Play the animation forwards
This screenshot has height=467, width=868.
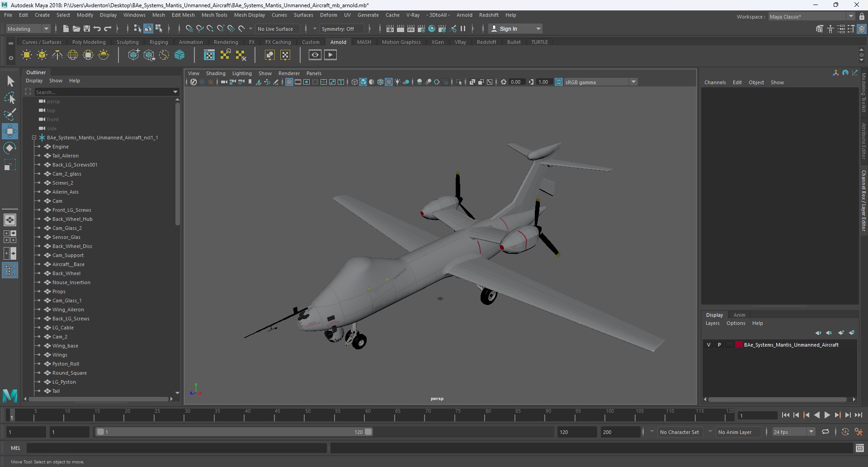827,415
